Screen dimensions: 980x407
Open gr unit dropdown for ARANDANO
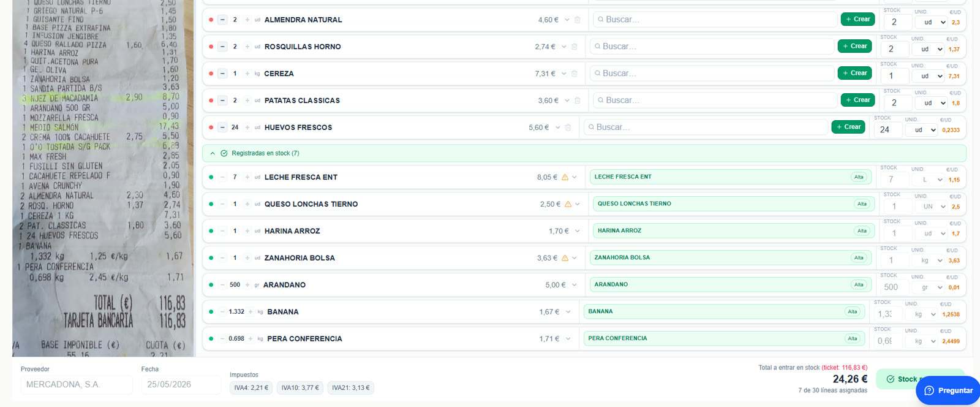click(x=929, y=287)
